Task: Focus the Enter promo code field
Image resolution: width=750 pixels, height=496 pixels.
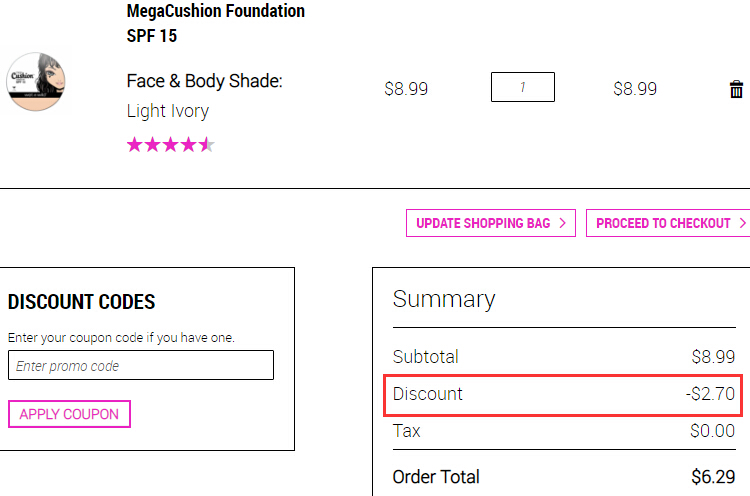Action: (141, 365)
